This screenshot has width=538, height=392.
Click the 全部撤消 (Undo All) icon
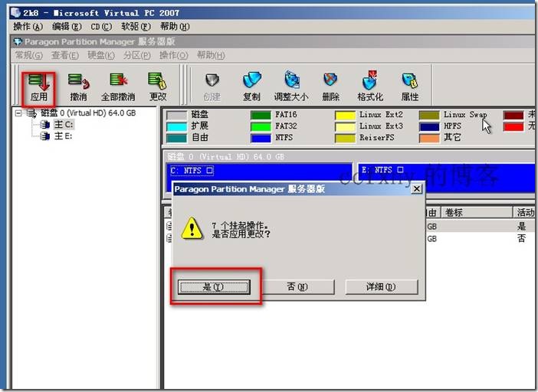point(118,80)
